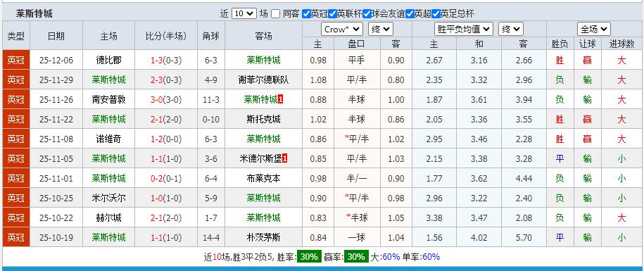Click the 莱斯特城 table title

tap(34, 14)
